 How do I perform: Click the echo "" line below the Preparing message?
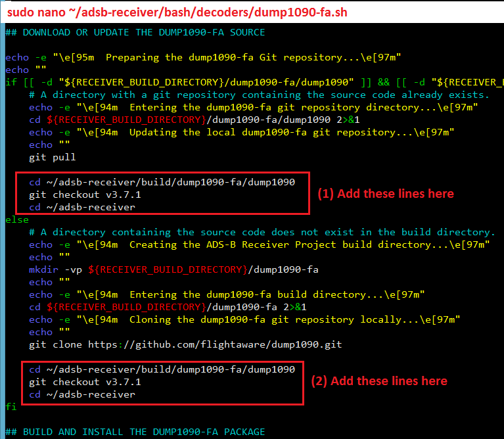tap(26, 70)
